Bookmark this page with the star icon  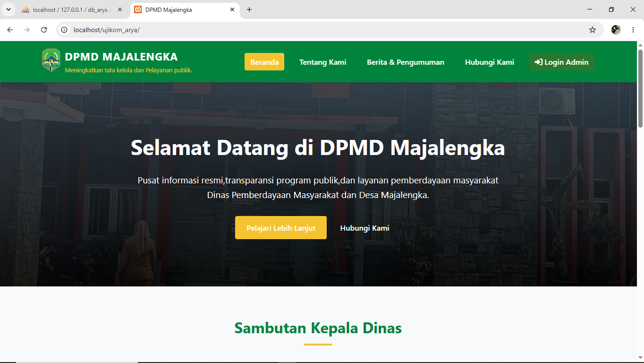click(593, 30)
